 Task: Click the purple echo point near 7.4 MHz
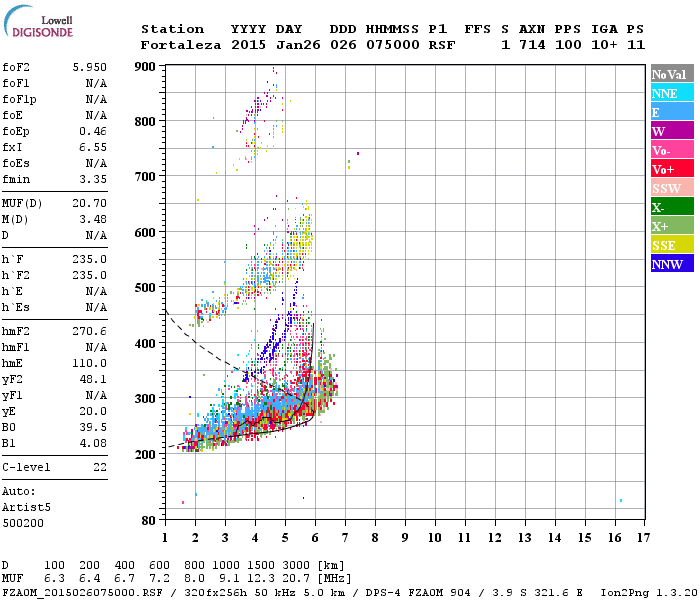pos(358,154)
